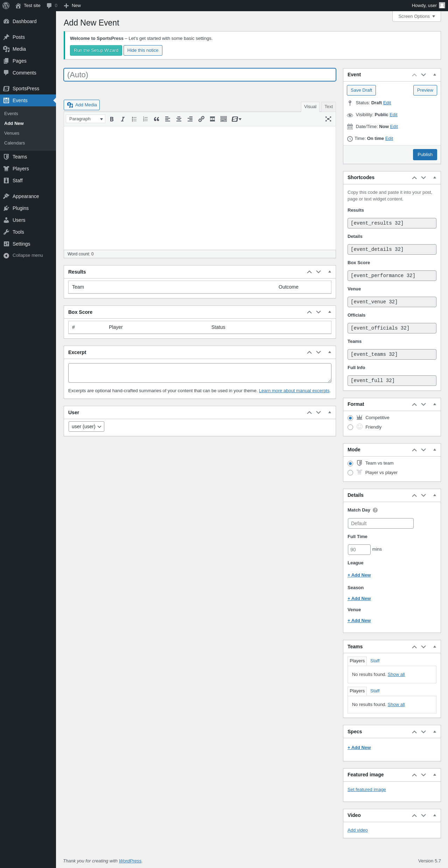Expand the Screen Options panel
Screen dimensions: 448x868
coord(416,16)
